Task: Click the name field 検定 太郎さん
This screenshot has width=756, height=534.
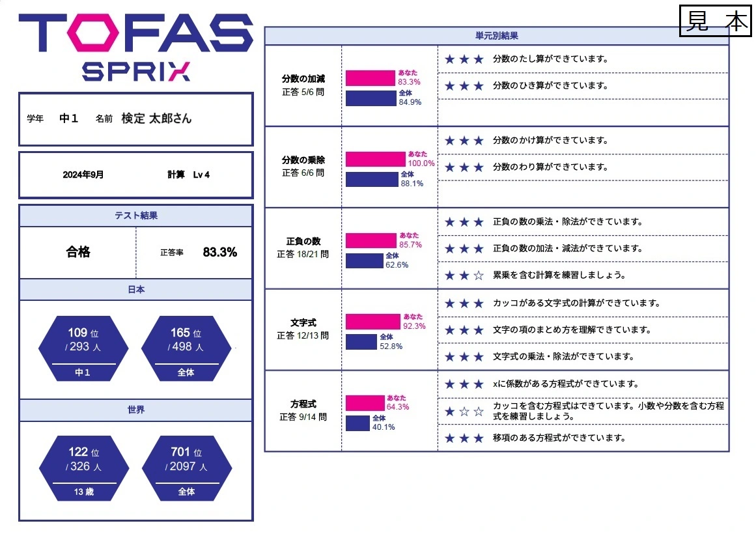Action: coord(156,119)
